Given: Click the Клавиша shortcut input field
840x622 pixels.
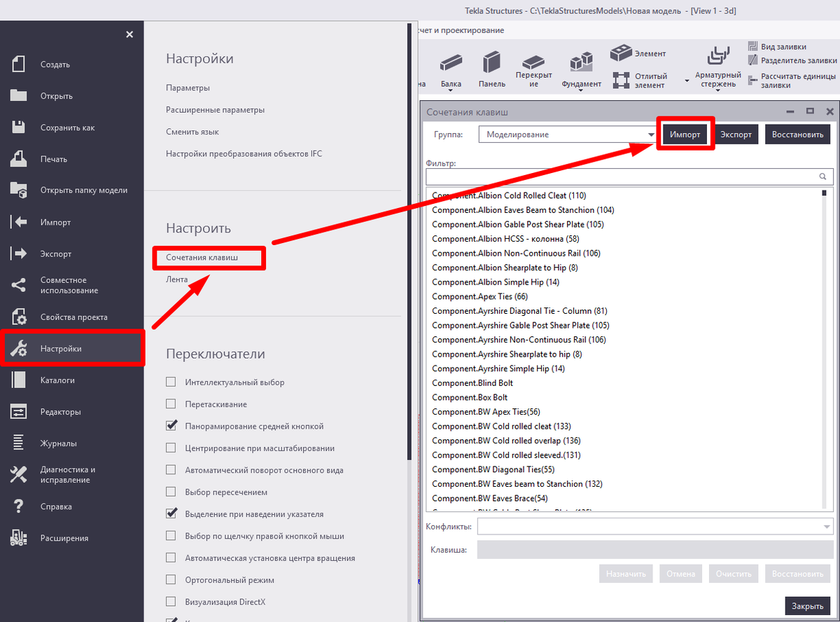Looking at the screenshot, I should pos(655,550).
